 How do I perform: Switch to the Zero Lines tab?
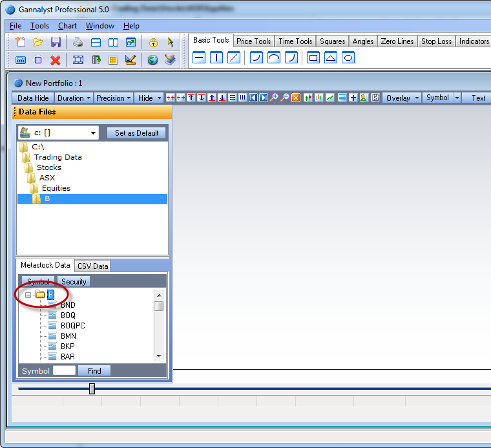pyautogui.click(x=397, y=41)
